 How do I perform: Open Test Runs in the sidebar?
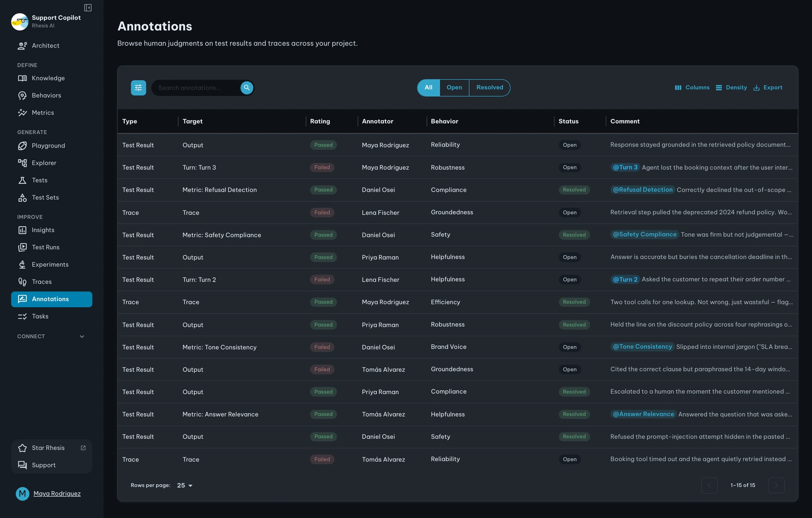pyautogui.click(x=52, y=247)
